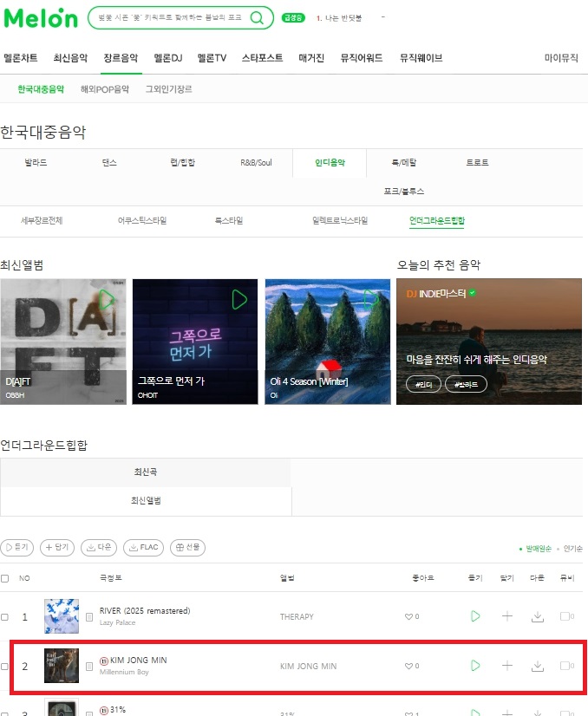The width and height of the screenshot is (588, 716).
Task: Select 어쿠스틱스타일 style filter
Action: pos(142,220)
